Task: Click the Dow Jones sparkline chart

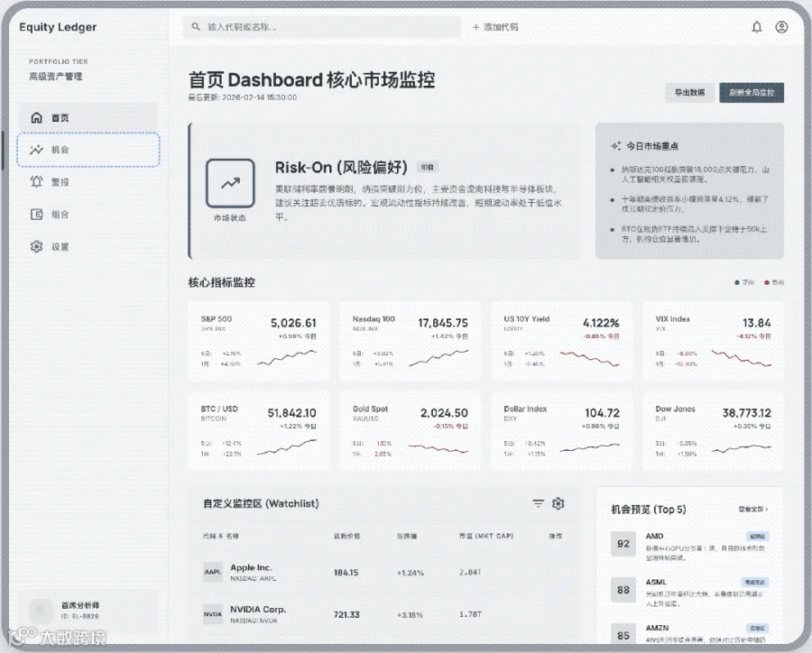Action: coord(741,448)
